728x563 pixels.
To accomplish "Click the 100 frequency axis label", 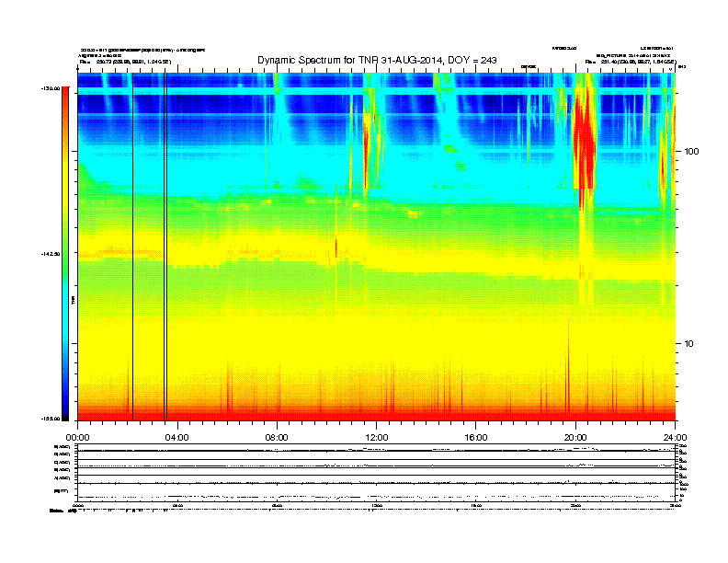I will pos(691,152).
